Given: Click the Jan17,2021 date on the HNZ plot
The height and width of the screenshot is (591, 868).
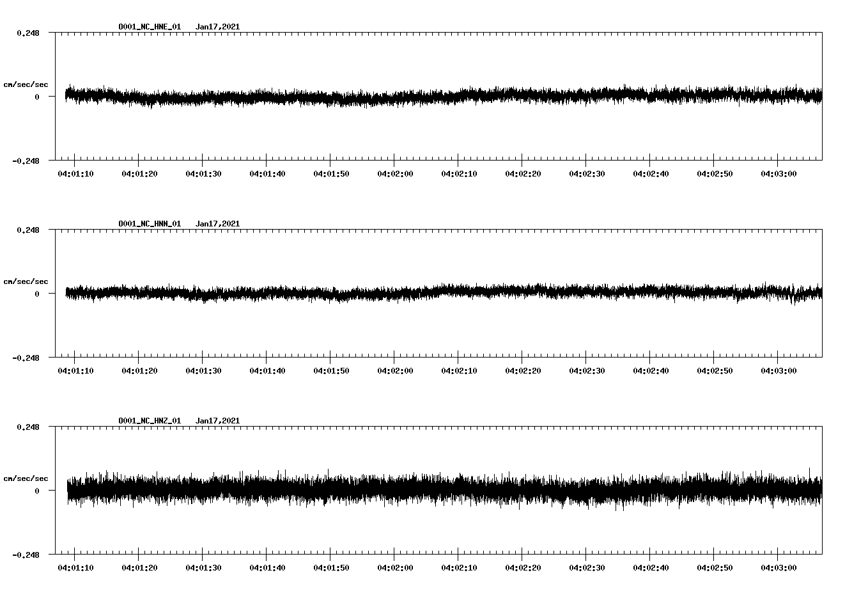Looking at the screenshot, I should (x=218, y=420).
